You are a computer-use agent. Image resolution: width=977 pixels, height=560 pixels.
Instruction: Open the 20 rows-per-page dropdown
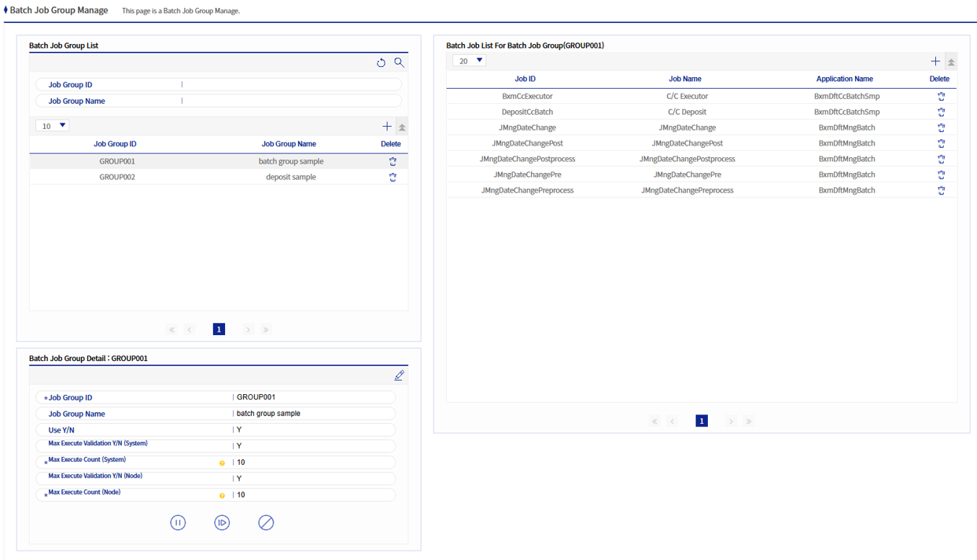[469, 61]
